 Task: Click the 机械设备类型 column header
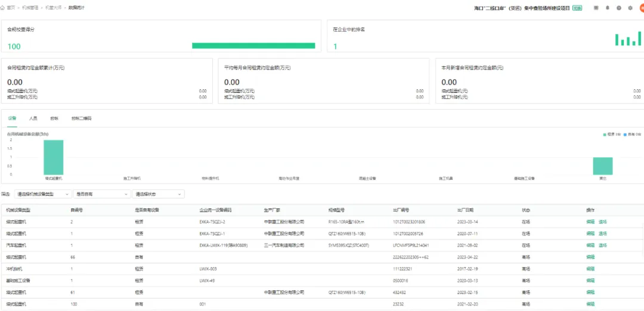[x=18, y=210]
